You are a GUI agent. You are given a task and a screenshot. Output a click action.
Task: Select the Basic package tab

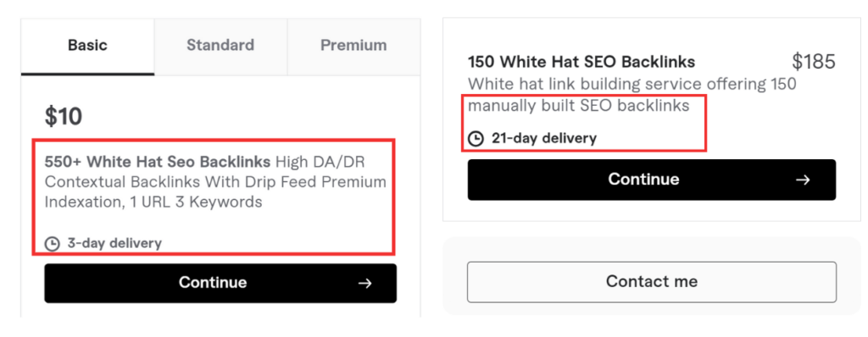(87, 47)
